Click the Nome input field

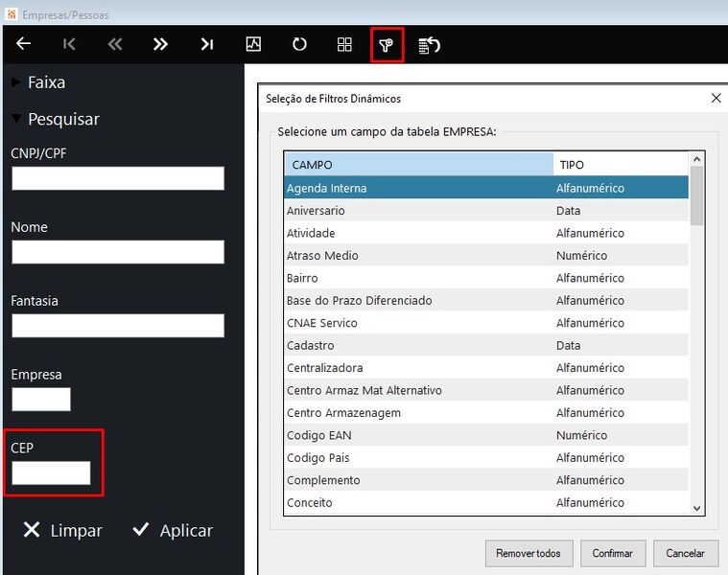[118, 252]
